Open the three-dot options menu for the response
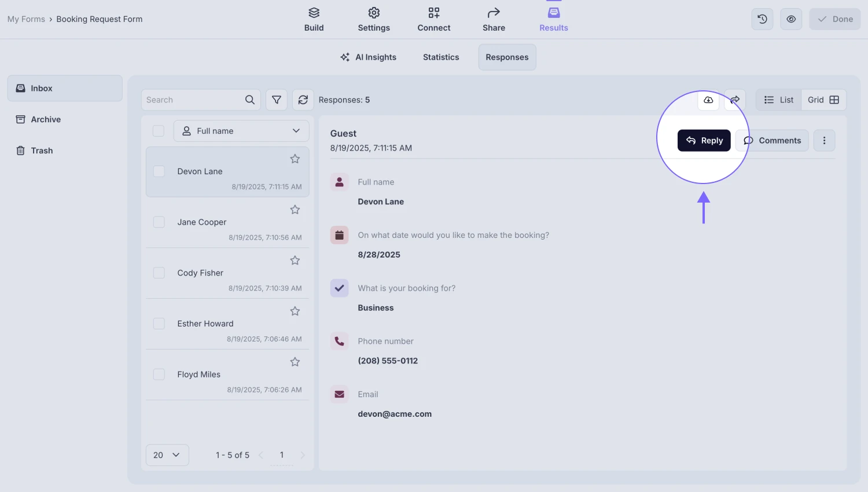Screen dimensions: 868x492 click(x=824, y=140)
